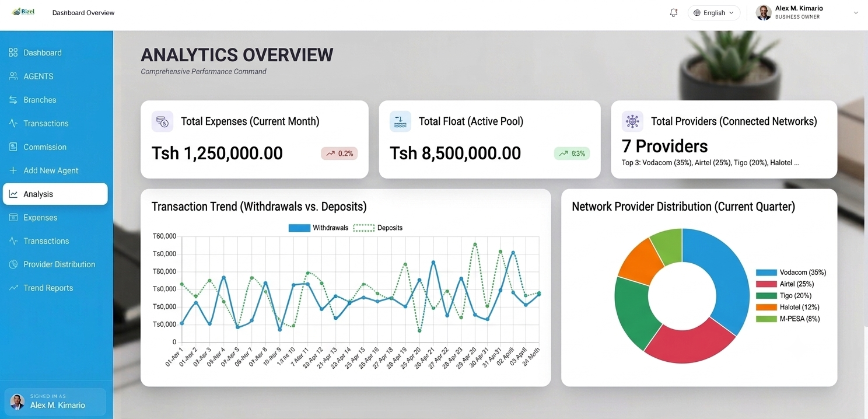The width and height of the screenshot is (868, 419).
Task: Open the English language dropdown
Action: [714, 13]
